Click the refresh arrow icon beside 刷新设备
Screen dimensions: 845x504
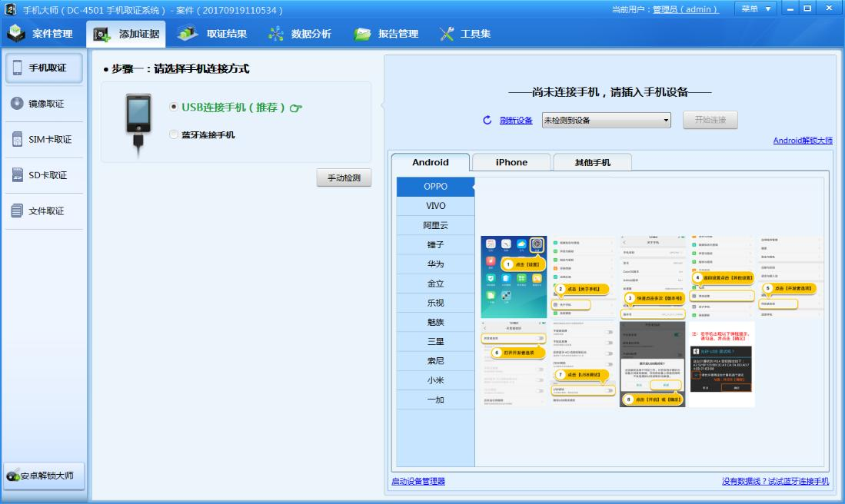(x=487, y=120)
